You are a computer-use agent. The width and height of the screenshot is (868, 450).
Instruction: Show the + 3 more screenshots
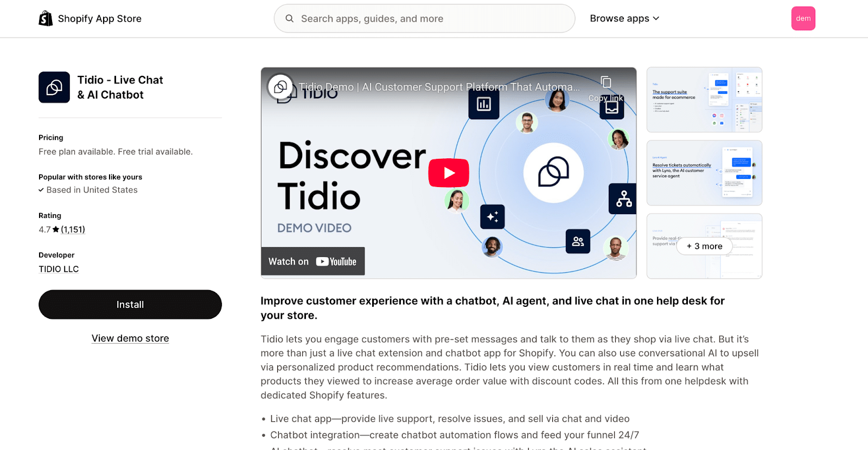point(704,246)
